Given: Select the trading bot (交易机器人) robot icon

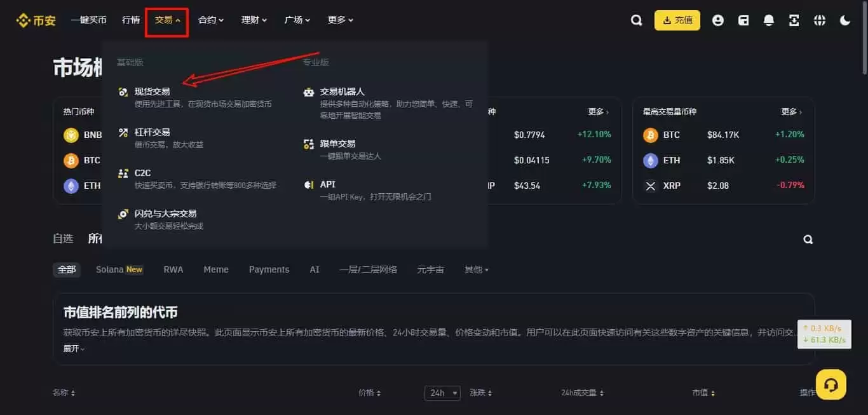Looking at the screenshot, I should (x=309, y=92).
